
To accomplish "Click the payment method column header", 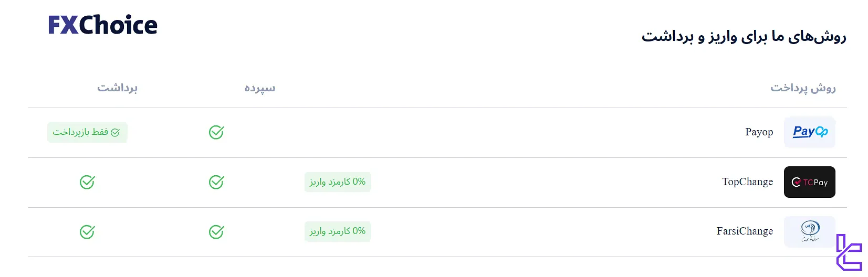I will [803, 88].
